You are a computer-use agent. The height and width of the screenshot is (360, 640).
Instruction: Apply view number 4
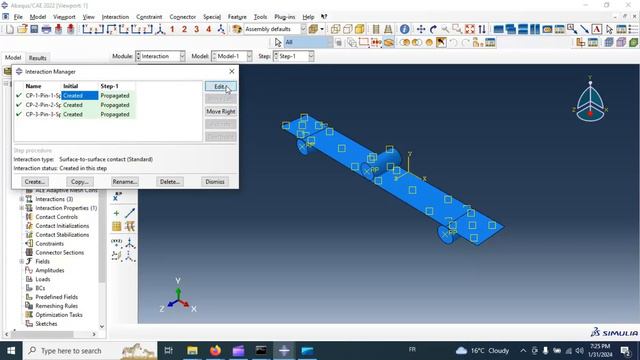pos(209,29)
